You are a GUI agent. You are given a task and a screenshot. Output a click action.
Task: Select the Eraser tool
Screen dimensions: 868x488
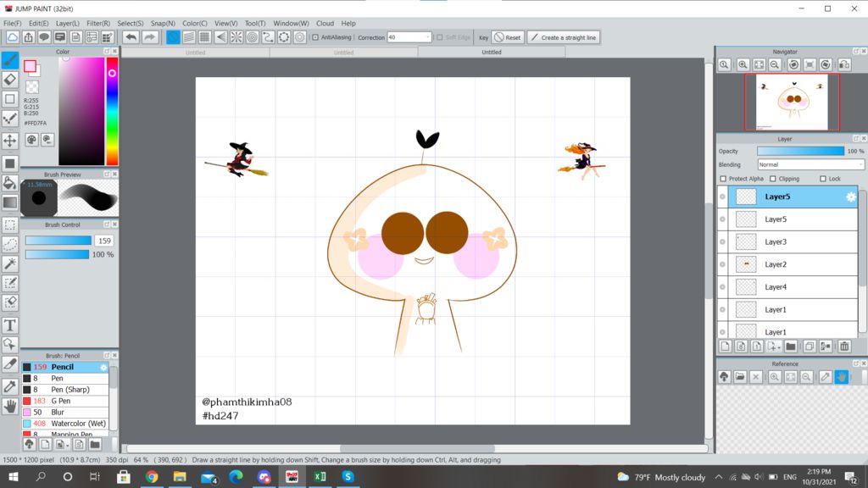(10, 80)
